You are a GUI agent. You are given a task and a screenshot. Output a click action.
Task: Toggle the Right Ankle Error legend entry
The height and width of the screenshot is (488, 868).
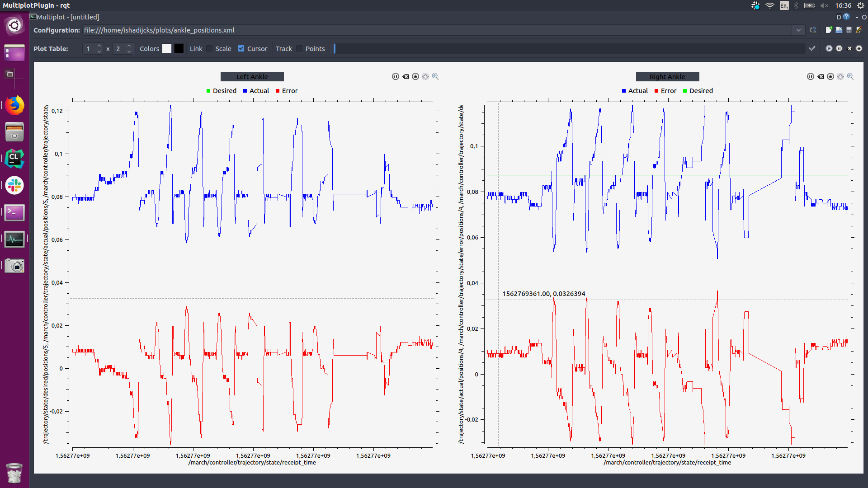(665, 91)
